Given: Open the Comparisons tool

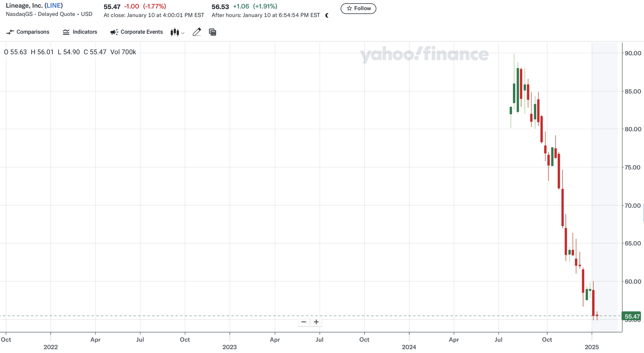Looking at the screenshot, I should coord(28,32).
